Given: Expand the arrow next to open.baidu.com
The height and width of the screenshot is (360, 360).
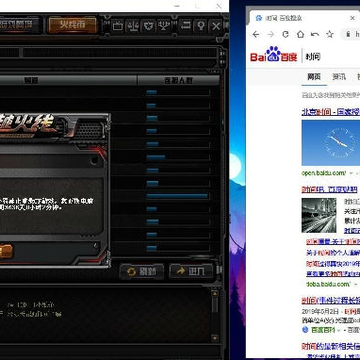Looking at the screenshot, I should [351, 173].
